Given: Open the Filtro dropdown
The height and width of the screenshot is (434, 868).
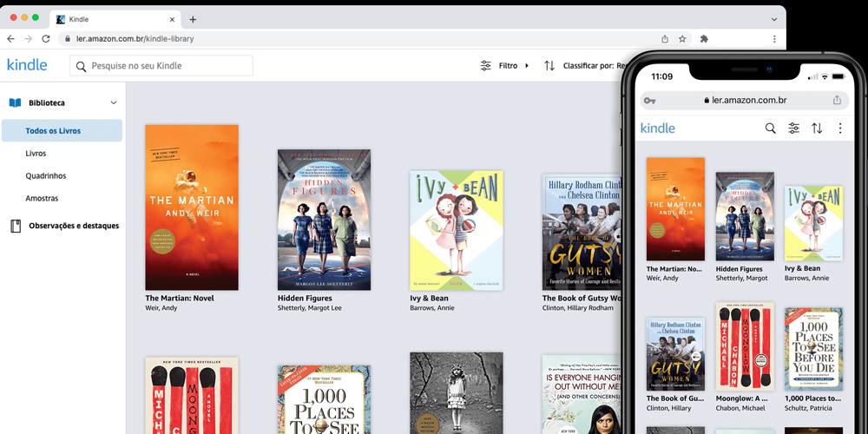Looking at the screenshot, I should pos(505,66).
